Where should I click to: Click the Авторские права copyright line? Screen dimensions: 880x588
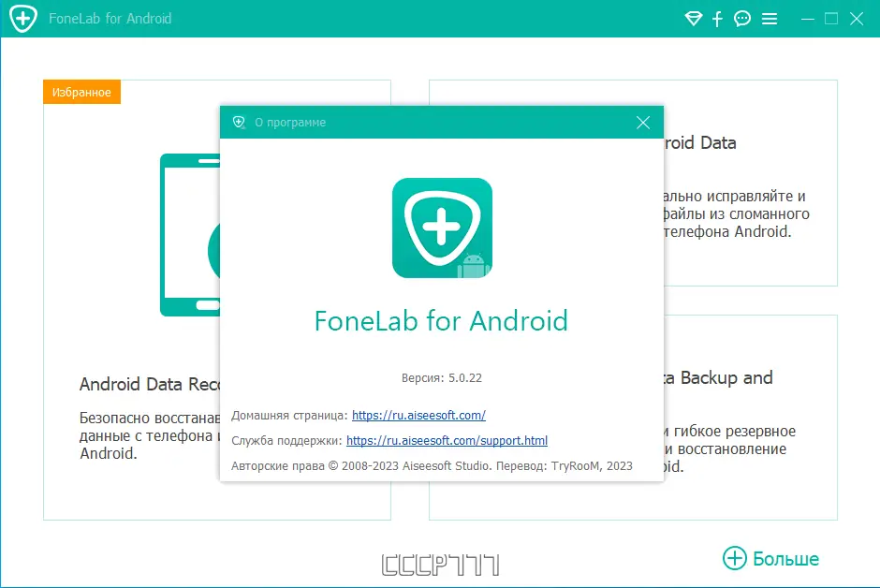coord(432,465)
